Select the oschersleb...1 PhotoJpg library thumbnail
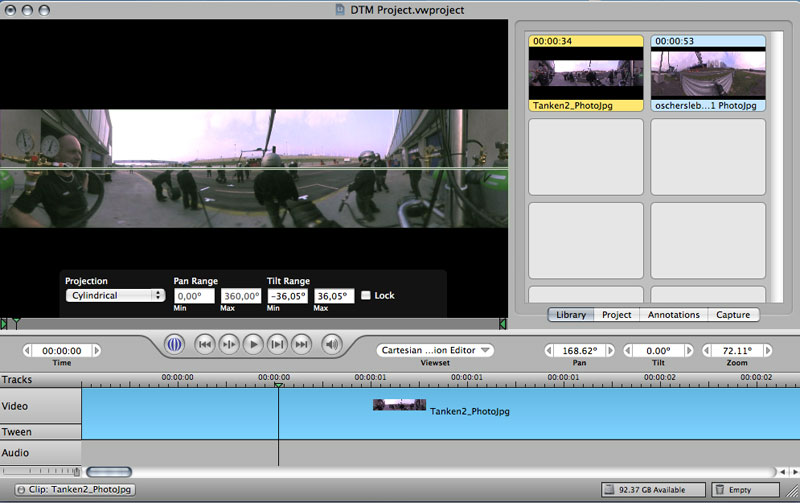Image resolution: width=800 pixels, height=503 pixels. pyautogui.click(x=708, y=73)
